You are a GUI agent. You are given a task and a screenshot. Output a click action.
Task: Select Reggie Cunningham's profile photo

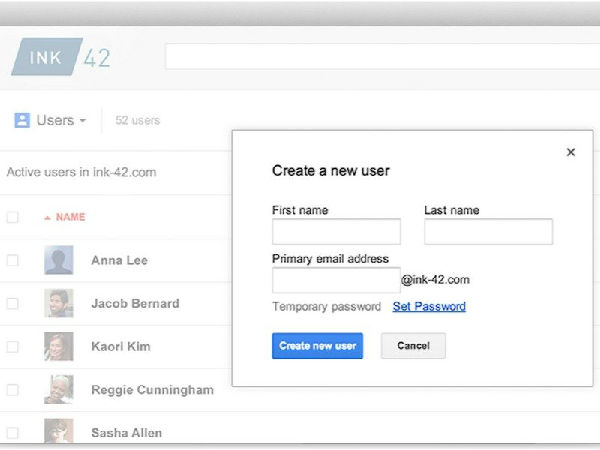pos(58,389)
